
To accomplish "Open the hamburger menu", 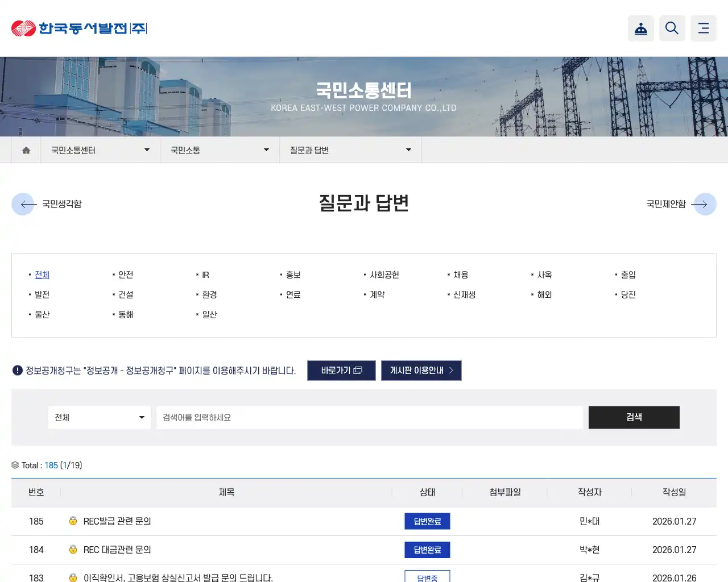I will point(704,28).
